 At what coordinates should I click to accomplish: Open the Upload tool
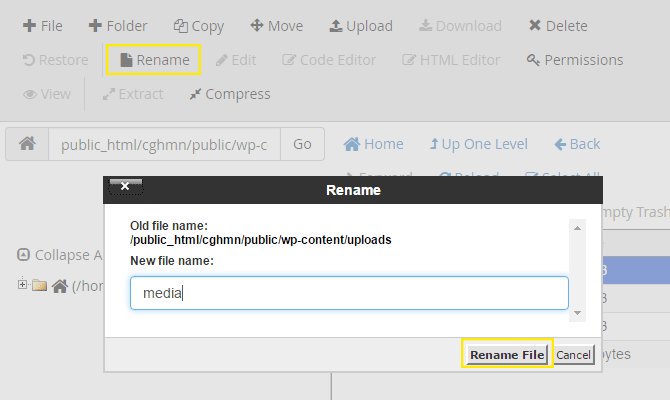click(x=361, y=26)
